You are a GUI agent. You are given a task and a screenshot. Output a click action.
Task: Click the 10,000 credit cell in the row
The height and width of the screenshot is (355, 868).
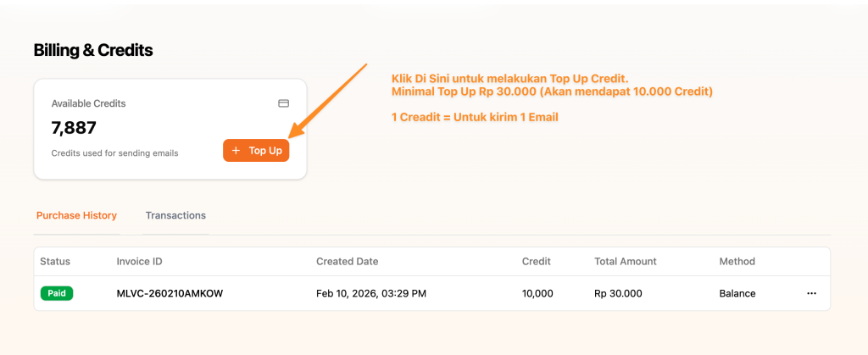(x=537, y=293)
